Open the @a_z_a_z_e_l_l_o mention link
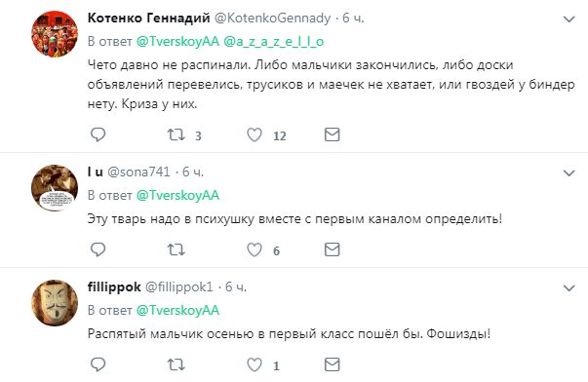588x382 pixels. click(273, 42)
